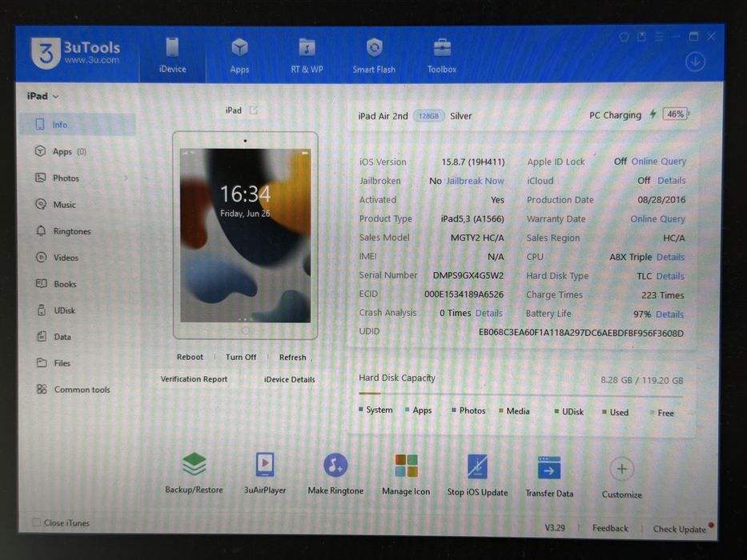Click the skin theme icon in title bar
Image resolution: width=747 pixels, height=560 pixels.
[624, 37]
